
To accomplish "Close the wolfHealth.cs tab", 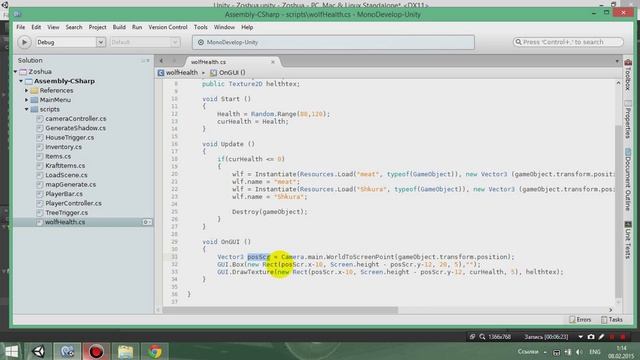I will [273, 62].
